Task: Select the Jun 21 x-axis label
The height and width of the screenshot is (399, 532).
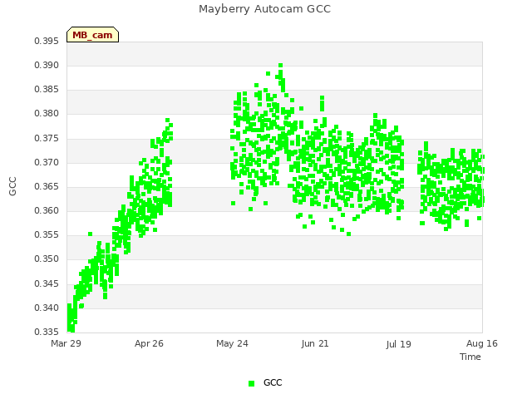Action: point(315,343)
